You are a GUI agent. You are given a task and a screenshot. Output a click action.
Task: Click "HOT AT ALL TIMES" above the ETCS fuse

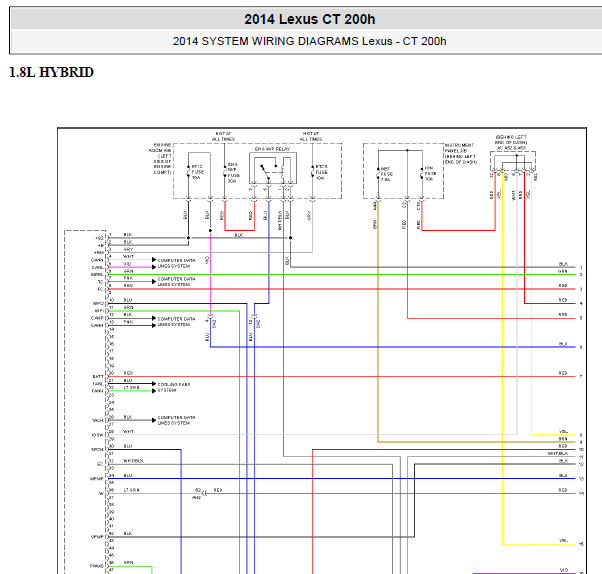pos(311,136)
